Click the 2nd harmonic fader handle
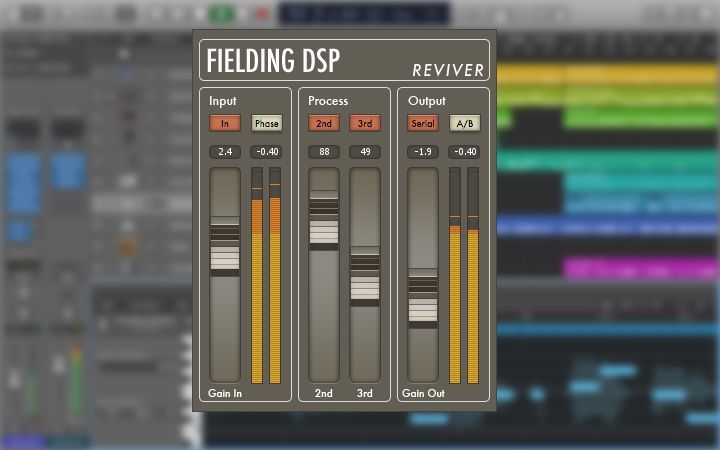 point(324,220)
